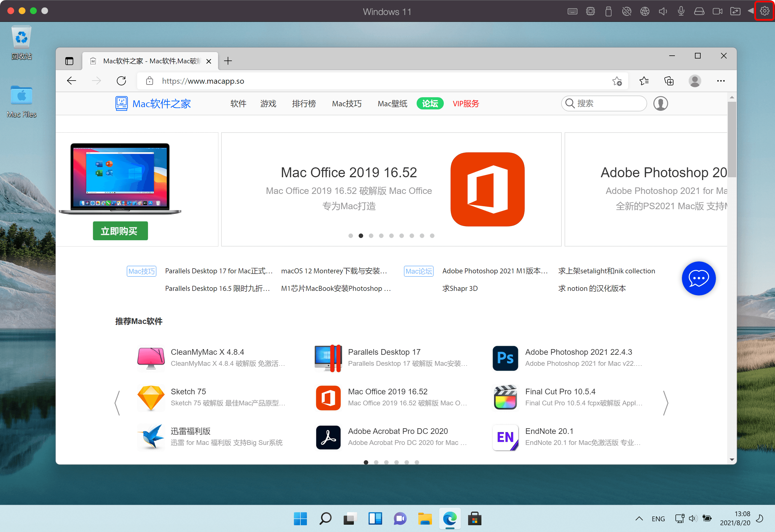Open the Mac Files desktop folder
The width and height of the screenshot is (775, 532).
(21, 101)
